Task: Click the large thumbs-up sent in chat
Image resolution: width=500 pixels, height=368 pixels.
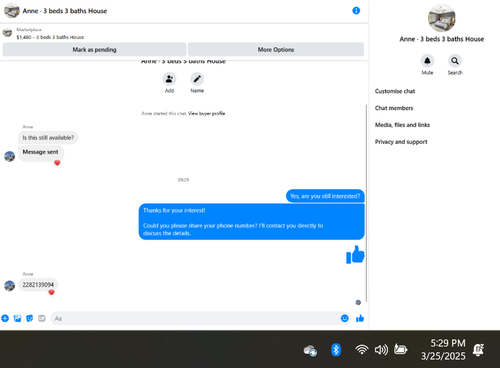Action: click(355, 255)
